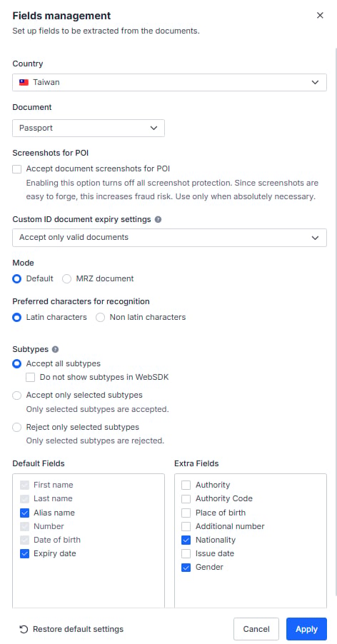Select Accept only selected subtypes
Screen dimensions: 337x644
pos(17,396)
